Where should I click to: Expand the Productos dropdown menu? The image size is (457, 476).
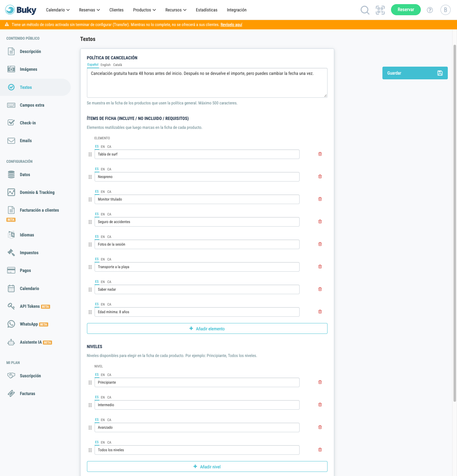tap(144, 10)
